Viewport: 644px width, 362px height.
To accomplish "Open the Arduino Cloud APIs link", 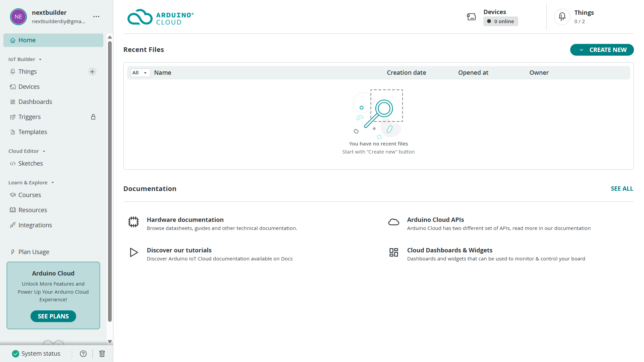I will [x=435, y=220].
